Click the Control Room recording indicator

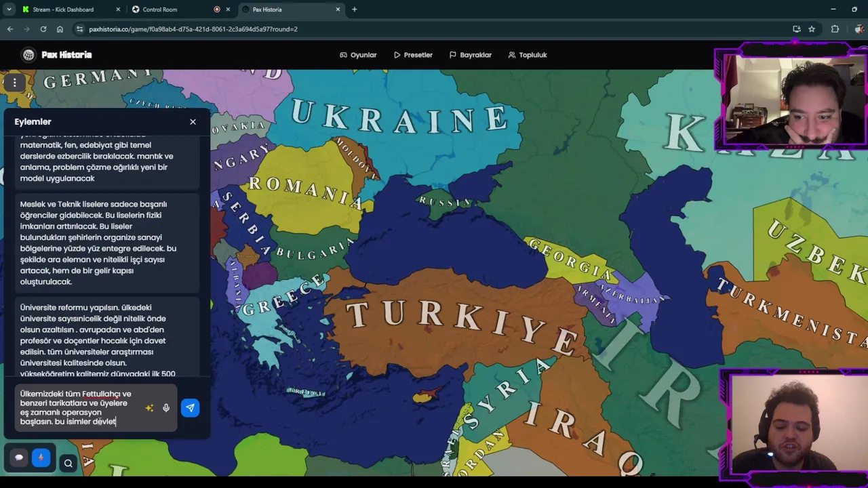point(217,9)
